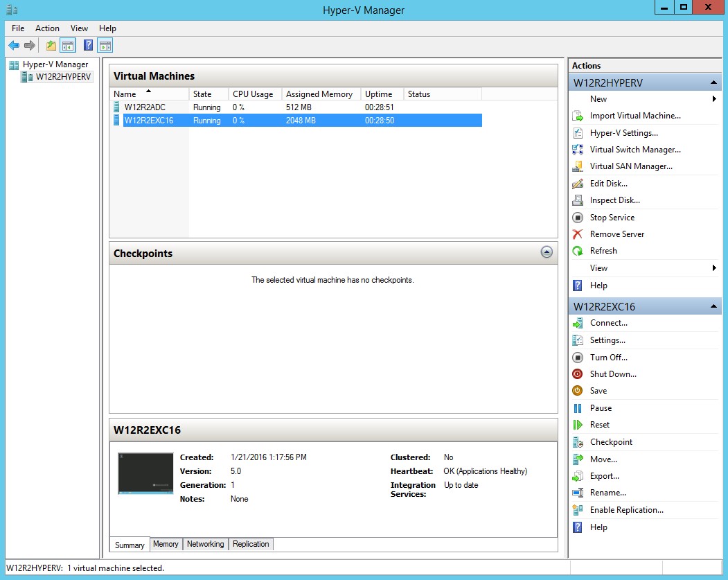Click the W12R2EXC16 VM preview thumbnail
The image size is (728, 580).
145,473
